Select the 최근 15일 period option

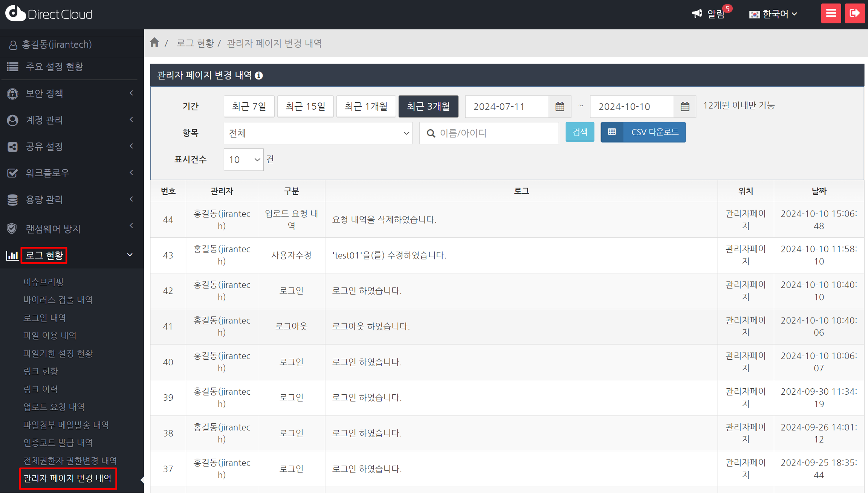305,107
